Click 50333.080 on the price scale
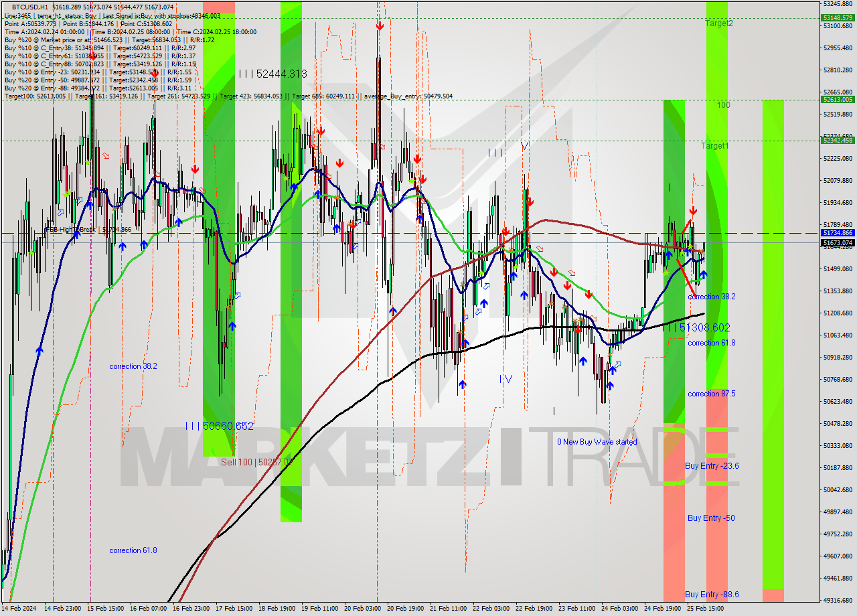Viewport: 857px width, 616px height. click(x=838, y=445)
